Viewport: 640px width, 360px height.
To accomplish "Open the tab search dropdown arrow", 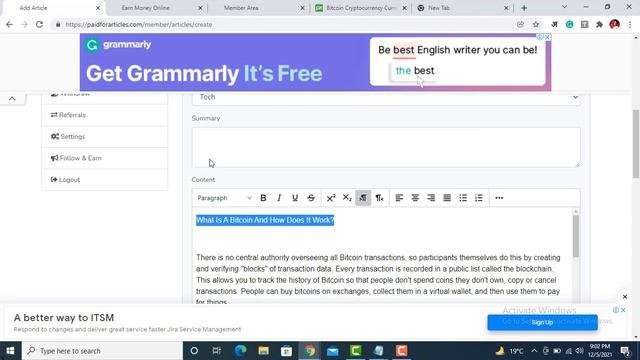I will coord(564,7).
